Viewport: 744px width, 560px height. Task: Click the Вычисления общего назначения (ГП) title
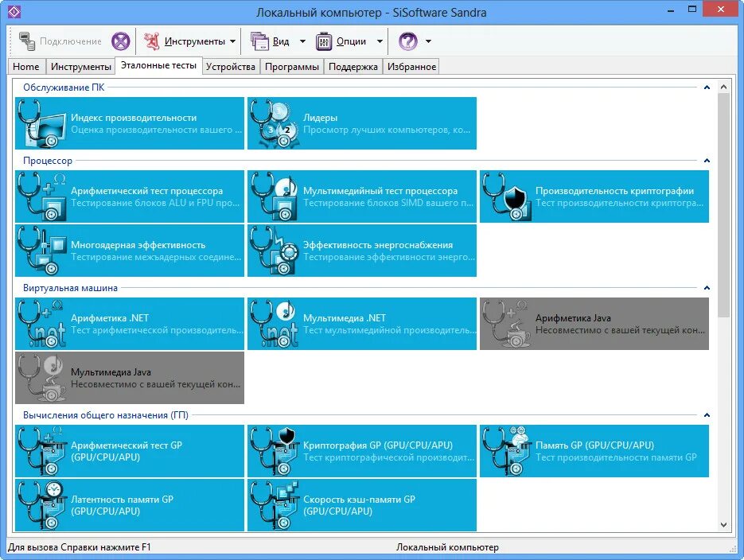tap(105, 415)
